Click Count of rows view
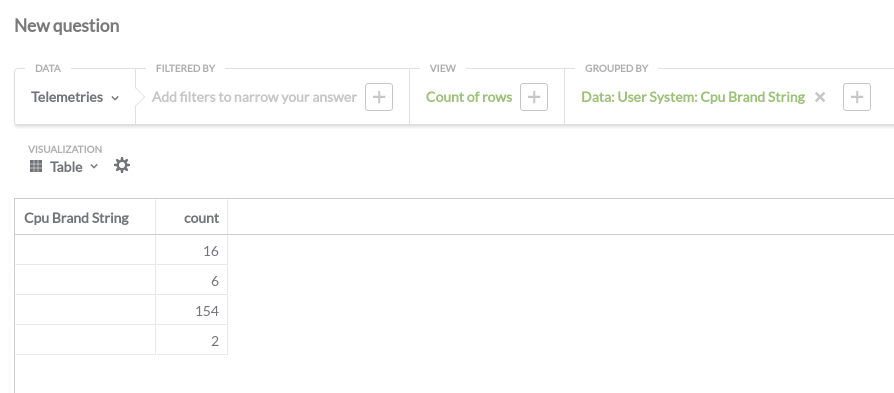 [469, 97]
